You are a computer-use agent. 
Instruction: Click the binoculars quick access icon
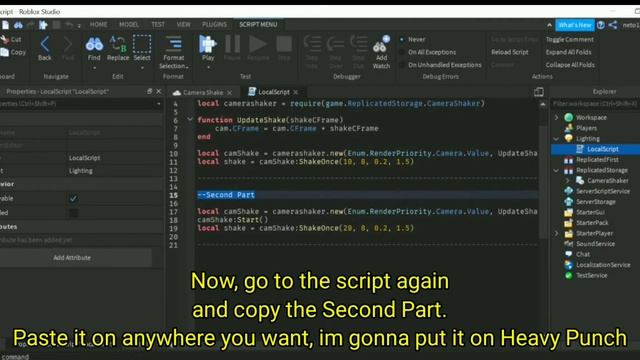18,25
